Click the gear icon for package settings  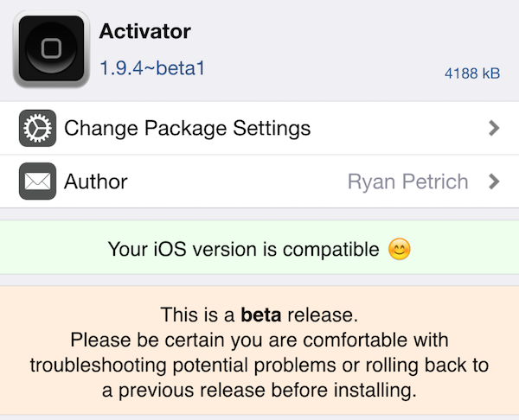[37, 129]
